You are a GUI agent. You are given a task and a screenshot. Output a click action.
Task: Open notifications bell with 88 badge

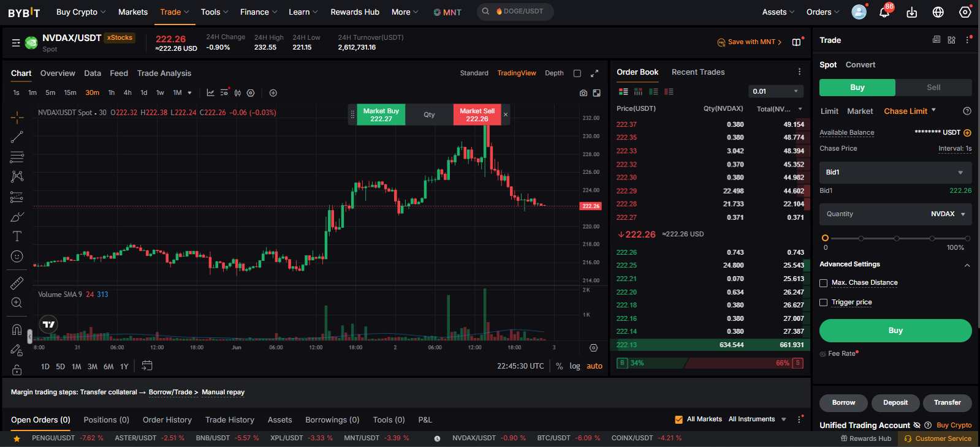click(x=884, y=12)
